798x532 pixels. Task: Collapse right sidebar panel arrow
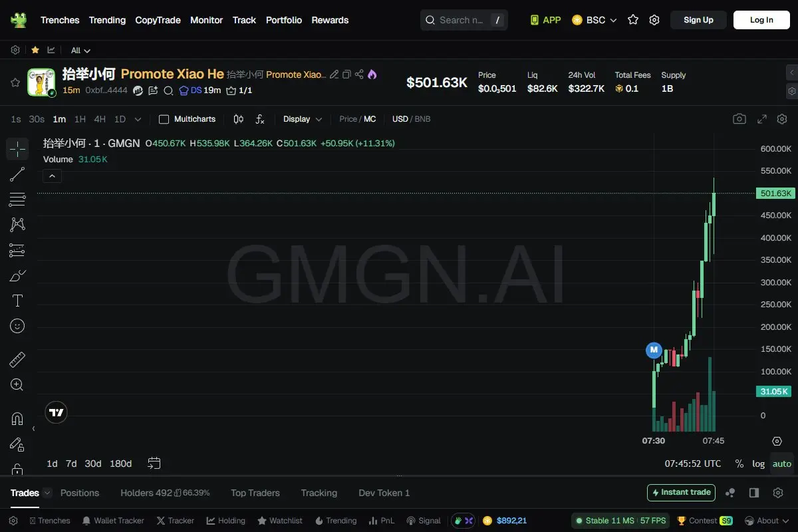(x=791, y=72)
